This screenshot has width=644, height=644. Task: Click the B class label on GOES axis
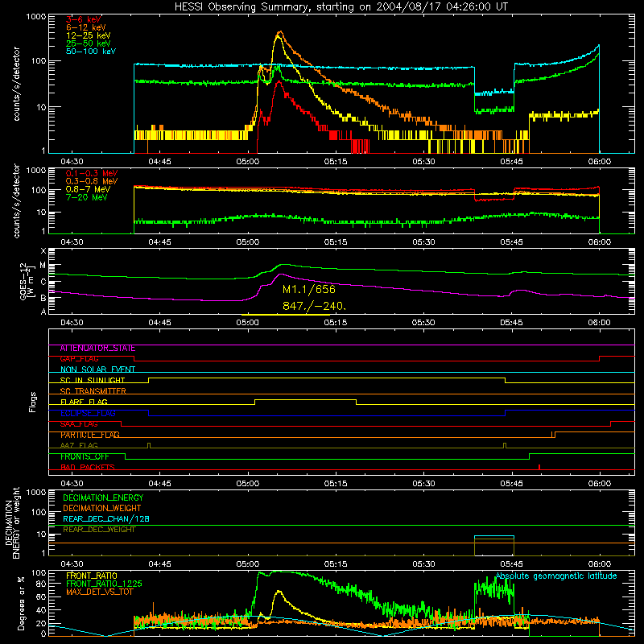(x=43, y=298)
